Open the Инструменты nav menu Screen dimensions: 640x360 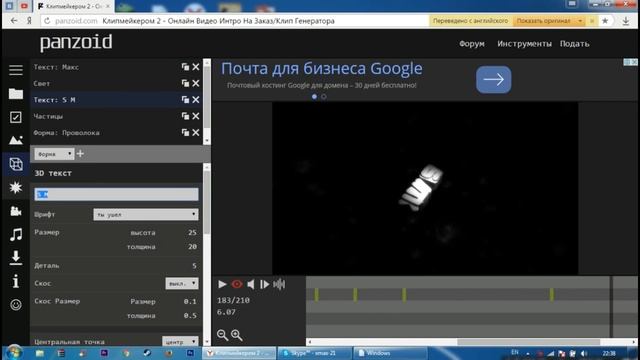(524, 44)
